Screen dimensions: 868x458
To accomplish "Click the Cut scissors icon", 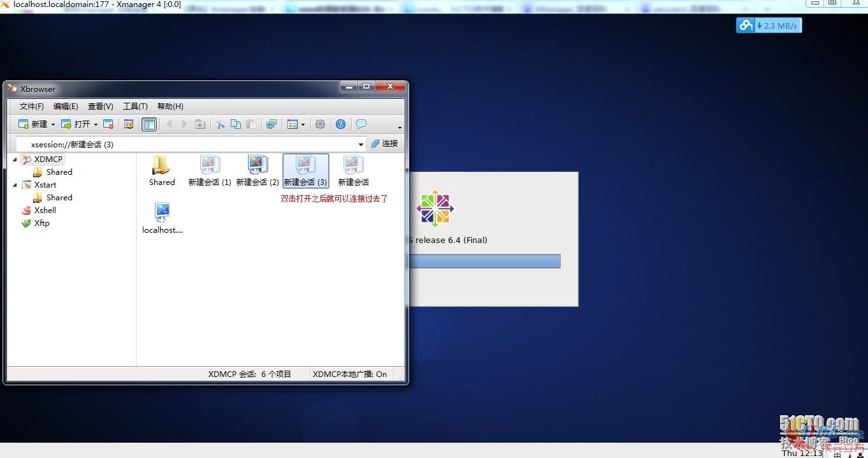I will click(220, 124).
